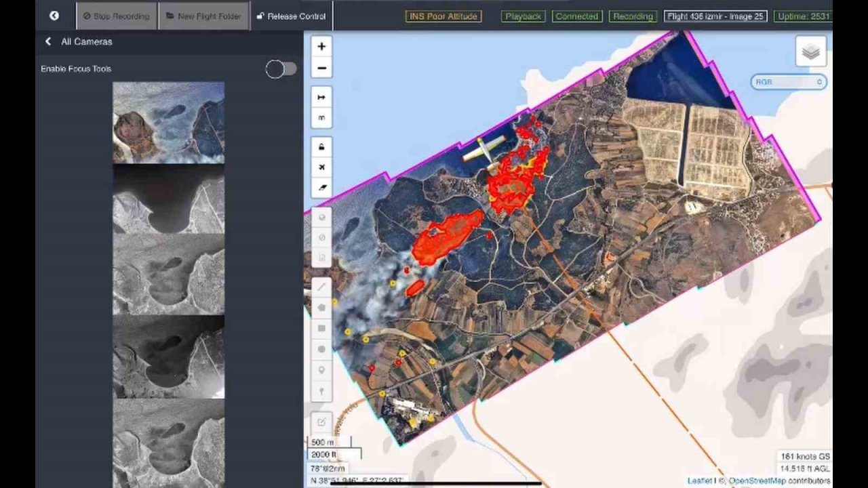The height and width of the screenshot is (488, 868).
Task: Open the edit layers tool
Action: click(321, 422)
